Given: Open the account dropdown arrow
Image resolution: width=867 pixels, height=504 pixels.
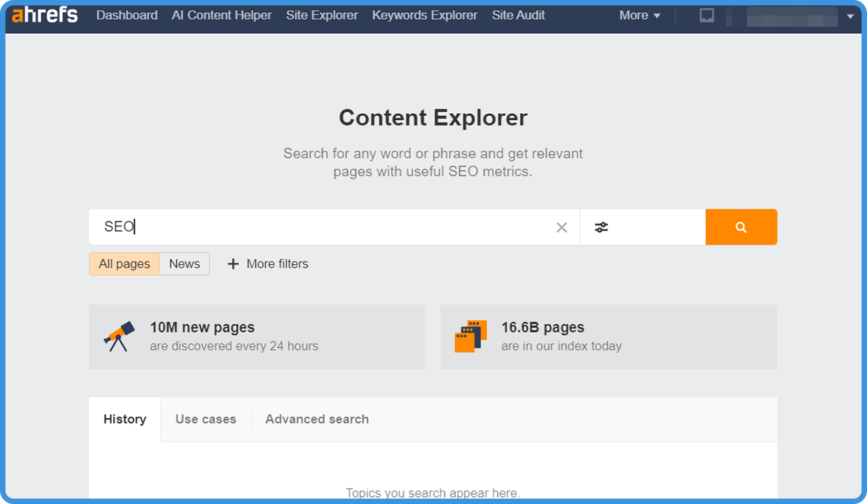Looking at the screenshot, I should tap(850, 16).
